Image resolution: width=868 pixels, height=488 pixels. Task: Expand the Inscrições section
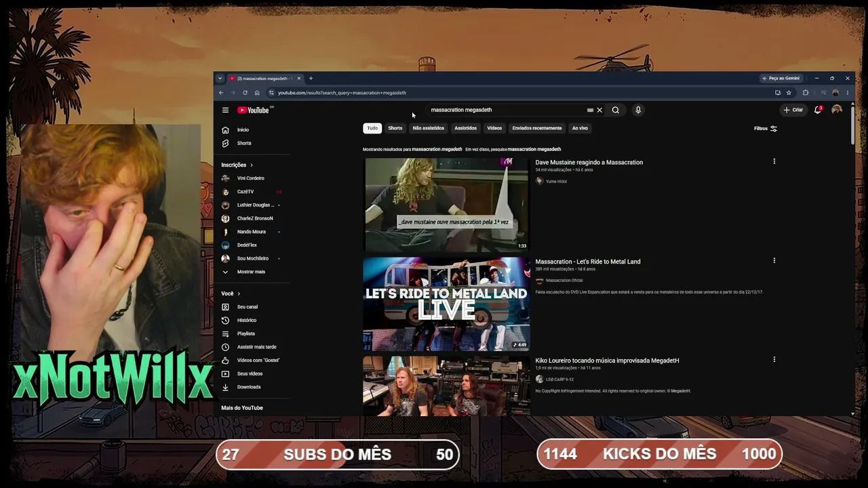tap(237, 165)
